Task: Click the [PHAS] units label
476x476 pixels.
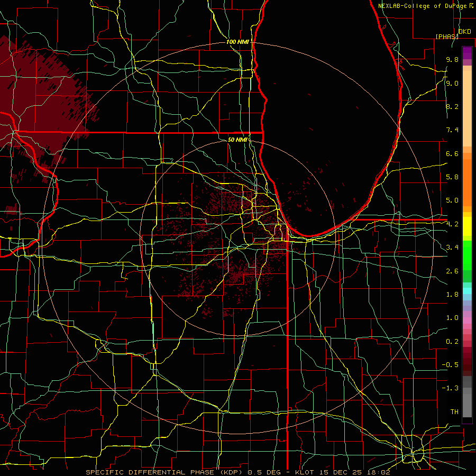Action: [x=447, y=36]
